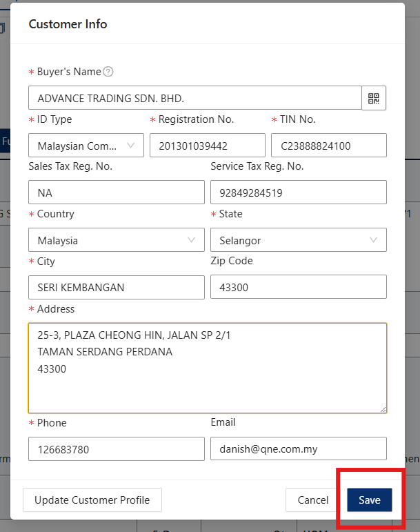The height and width of the screenshot is (532, 420).
Task: Click the Cancel button
Action: click(313, 500)
